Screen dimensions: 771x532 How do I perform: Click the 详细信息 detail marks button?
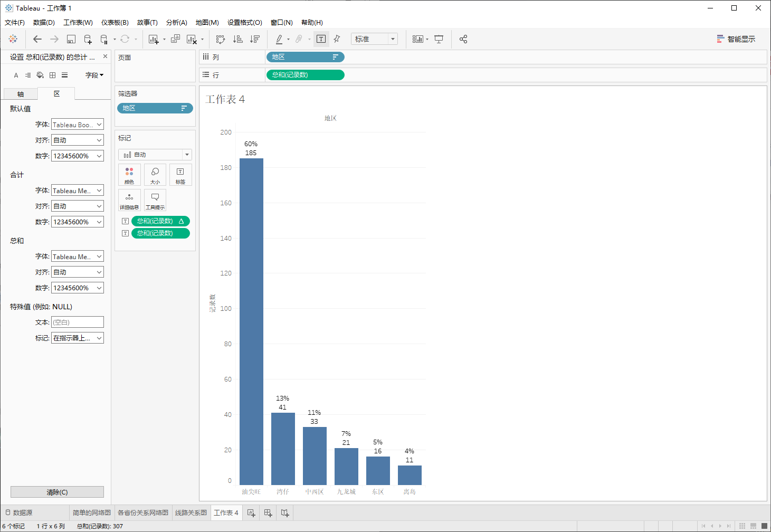coord(129,200)
